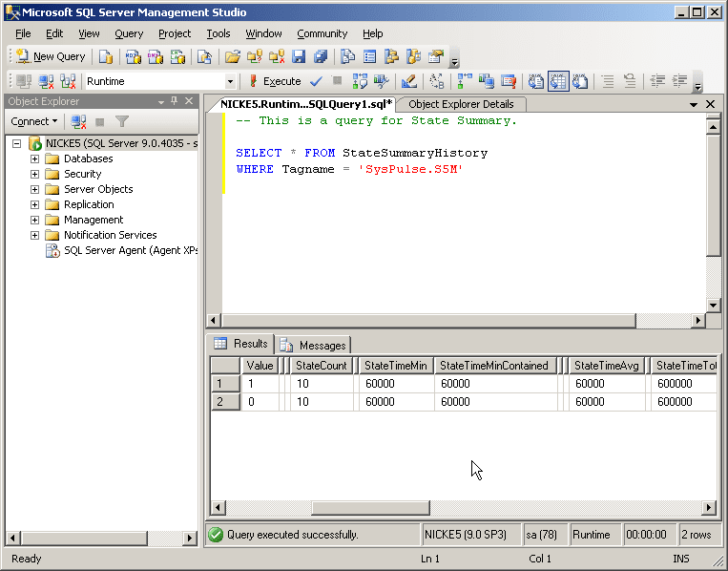Expand the Notification Services folder
Screen dimensions: 728x571
[x=34, y=236]
